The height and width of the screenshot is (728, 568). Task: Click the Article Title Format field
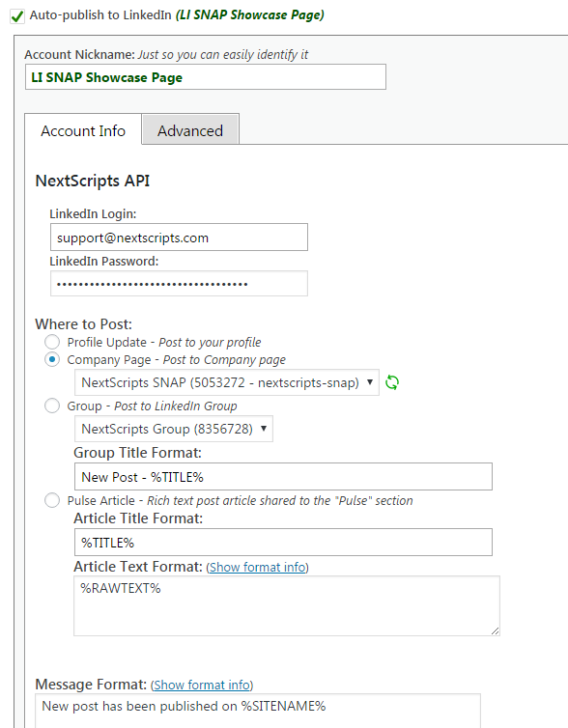tap(283, 543)
